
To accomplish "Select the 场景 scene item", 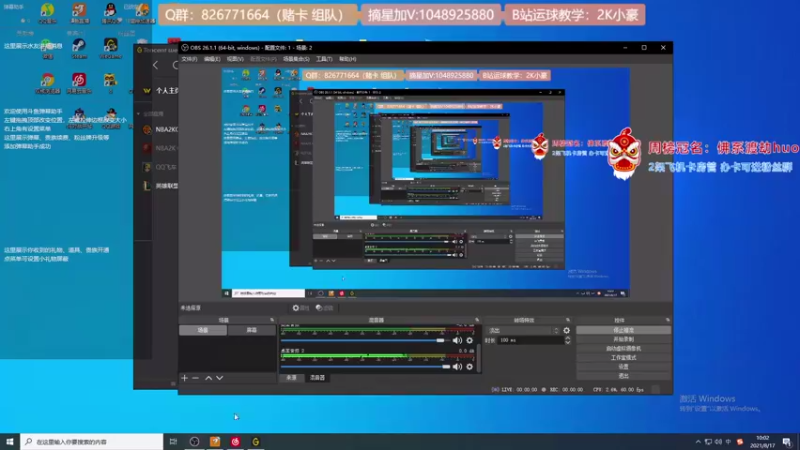I will (x=203, y=330).
